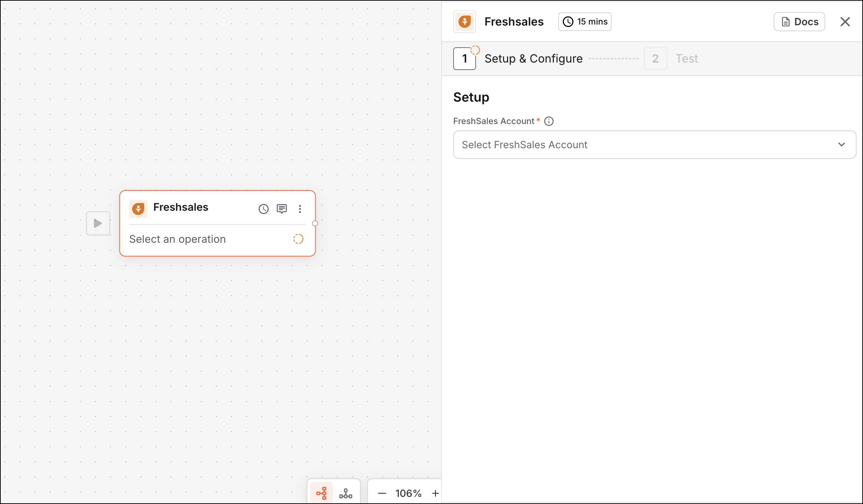Click the Freshsales logo in the panel header
This screenshot has height=504, width=863.
(465, 22)
